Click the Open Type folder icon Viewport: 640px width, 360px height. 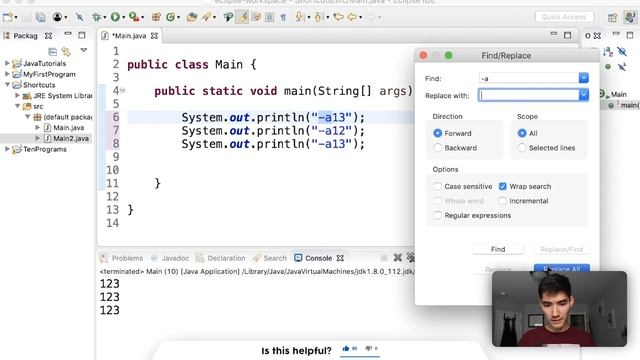pyautogui.click(x=192, y=17)
